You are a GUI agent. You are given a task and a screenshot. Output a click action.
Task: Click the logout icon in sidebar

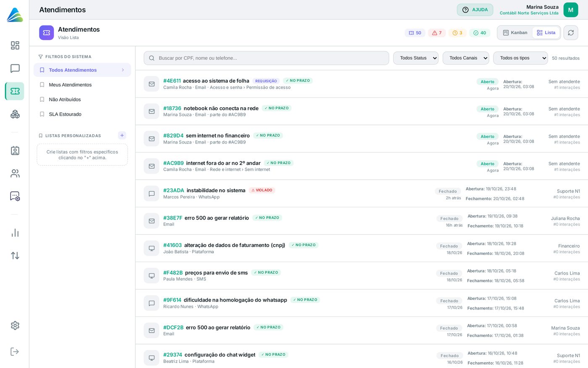[15, 352]
